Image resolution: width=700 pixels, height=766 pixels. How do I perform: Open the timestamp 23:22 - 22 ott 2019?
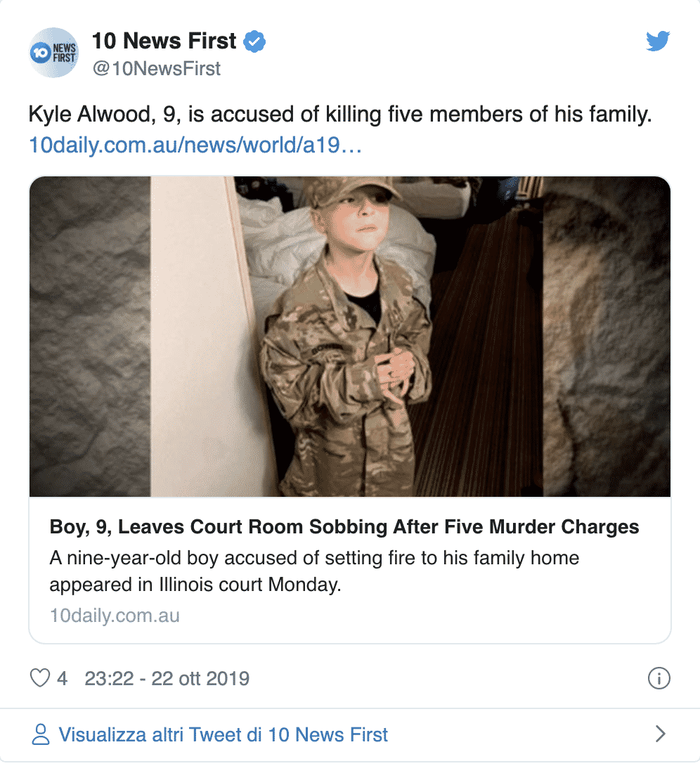pos(167,679)
